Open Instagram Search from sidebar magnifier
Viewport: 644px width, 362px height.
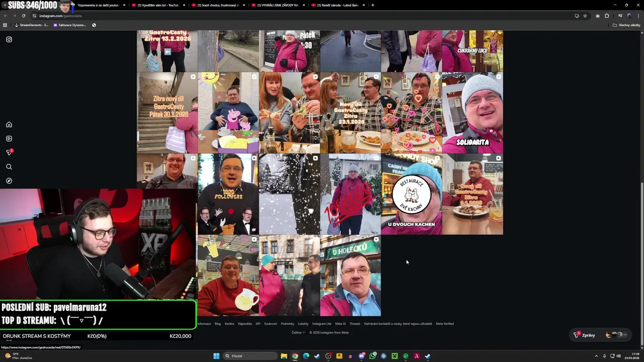(x=9, y=167)
